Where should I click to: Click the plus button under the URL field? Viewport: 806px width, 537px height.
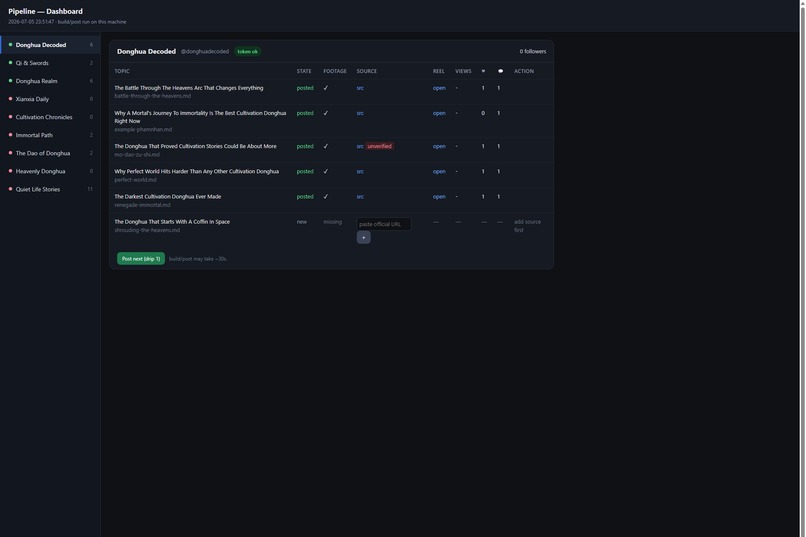click(x=363, y=237)
